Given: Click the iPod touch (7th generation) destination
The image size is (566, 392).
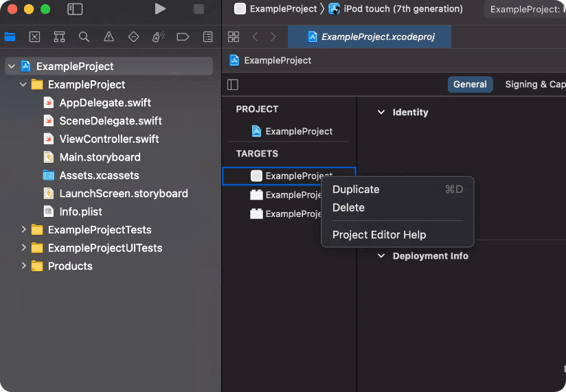Looking at the screenshot, I should click(x=403, y=9).
